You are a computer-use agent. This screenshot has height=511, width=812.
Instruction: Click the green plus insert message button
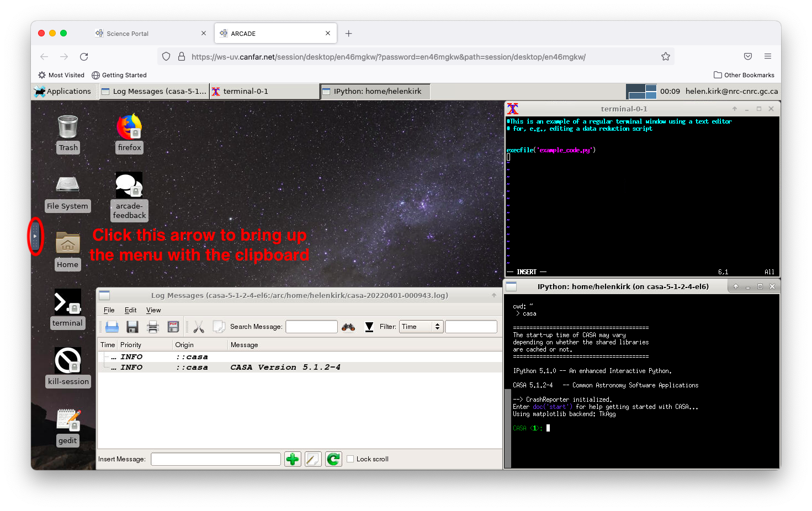[x=293, y=459]
